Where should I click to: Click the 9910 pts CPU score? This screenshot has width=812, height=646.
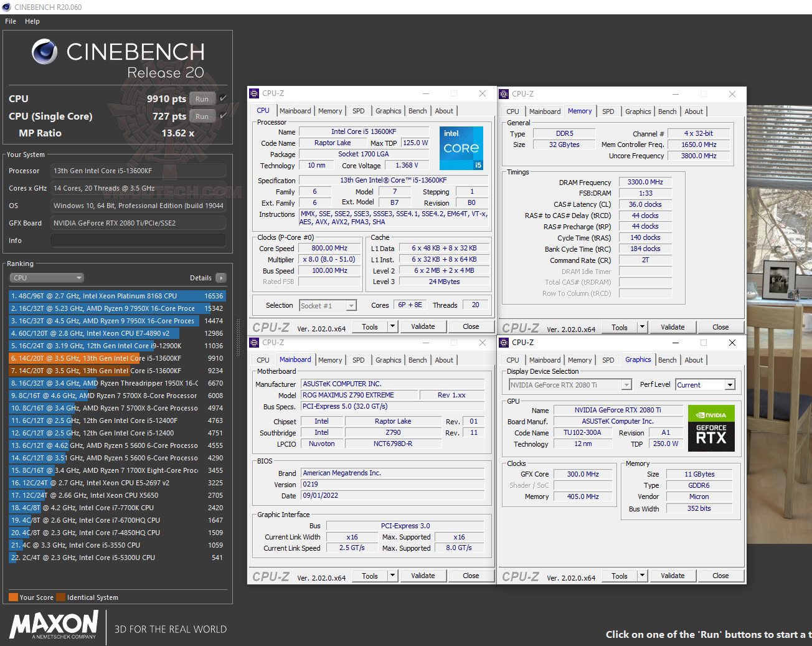(166, 98)
